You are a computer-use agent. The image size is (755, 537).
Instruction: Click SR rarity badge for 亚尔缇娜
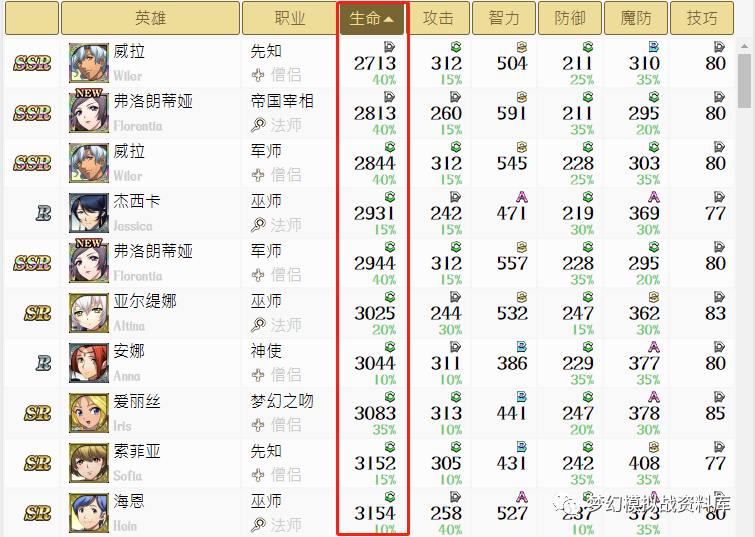click(x=38, y=313)
